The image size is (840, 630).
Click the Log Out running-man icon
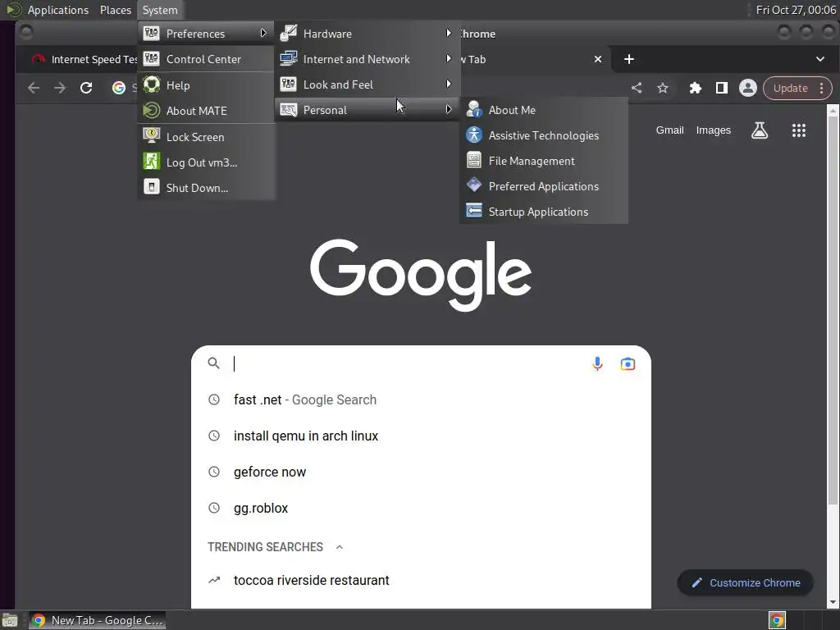(152, 162)
